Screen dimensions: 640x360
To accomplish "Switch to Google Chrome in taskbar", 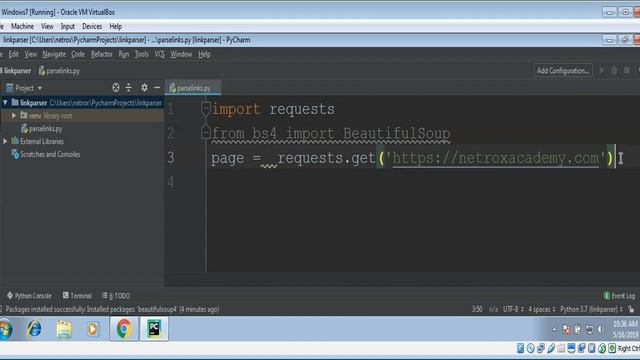I will [124, 329].
